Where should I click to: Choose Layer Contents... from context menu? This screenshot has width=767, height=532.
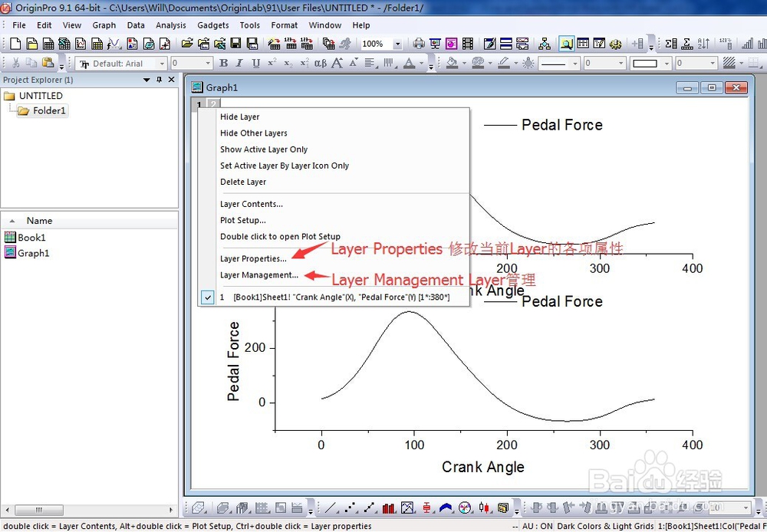[252, 204]
